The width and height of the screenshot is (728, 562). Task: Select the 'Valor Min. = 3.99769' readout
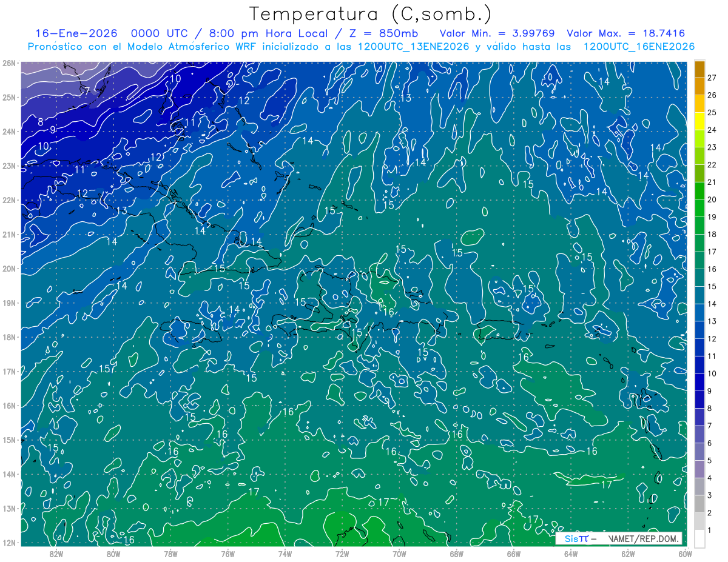pyautogui.click(x=497, y=33)
